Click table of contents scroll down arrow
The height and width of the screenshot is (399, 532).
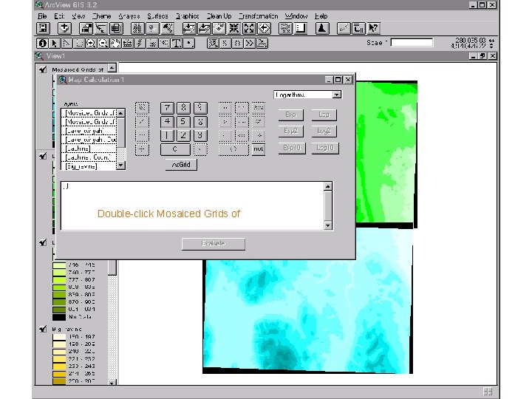pos(112,383)
